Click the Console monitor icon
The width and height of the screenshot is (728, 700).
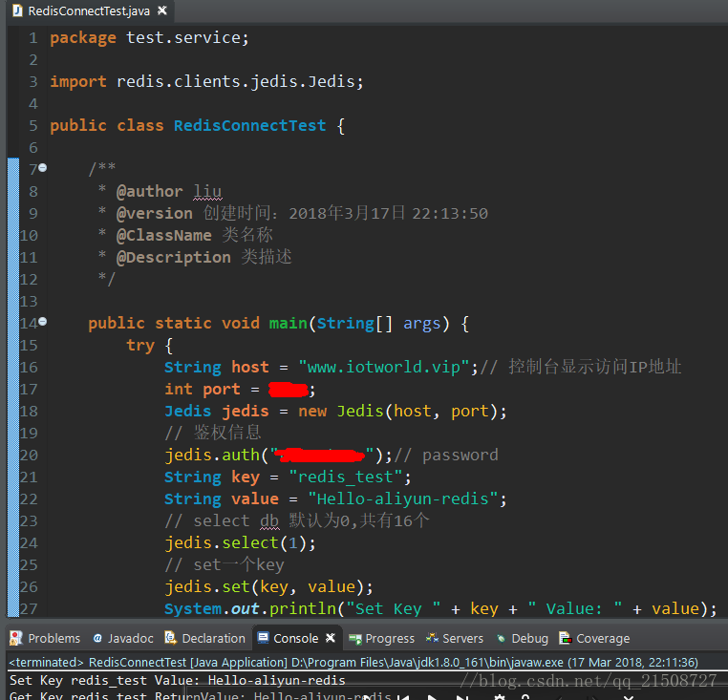pos(264,638)
